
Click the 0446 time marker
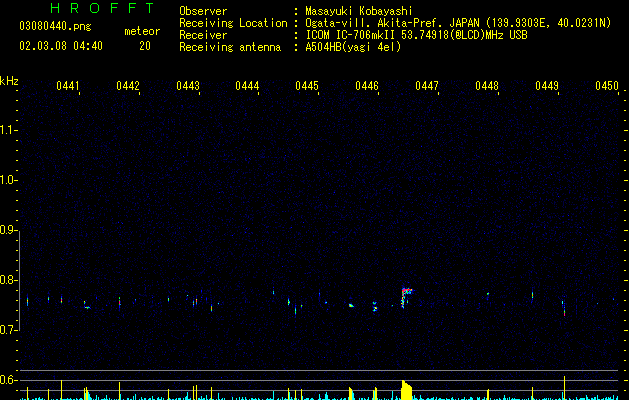click(x=367, y=86)
